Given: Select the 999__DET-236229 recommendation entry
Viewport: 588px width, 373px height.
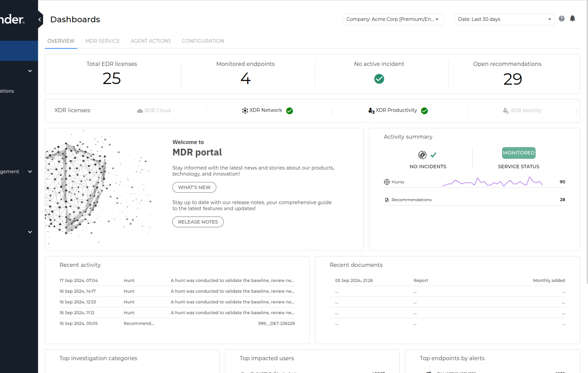Looking at the screenshot, I should [276, 323].
